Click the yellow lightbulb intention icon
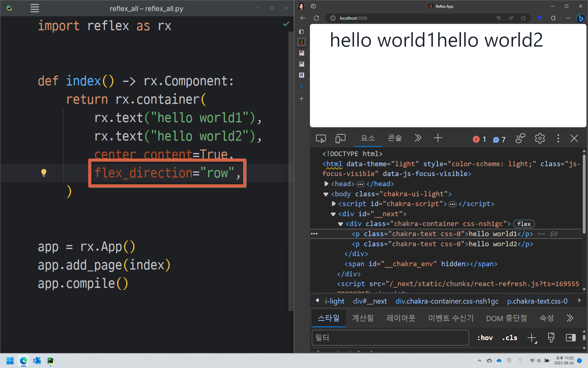 click(44, 173)
